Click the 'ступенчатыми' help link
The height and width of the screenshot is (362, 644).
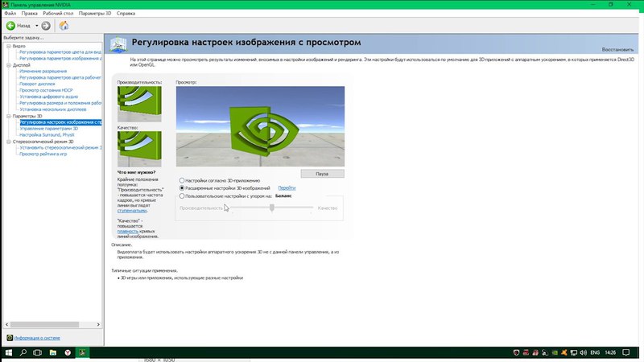[132, 211]
